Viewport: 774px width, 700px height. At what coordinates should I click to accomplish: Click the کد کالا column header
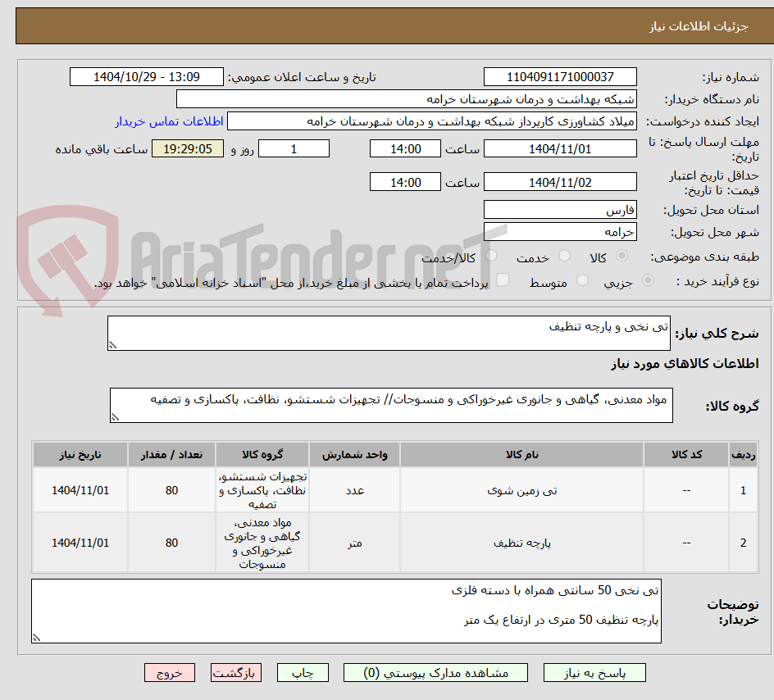point(686,455)
